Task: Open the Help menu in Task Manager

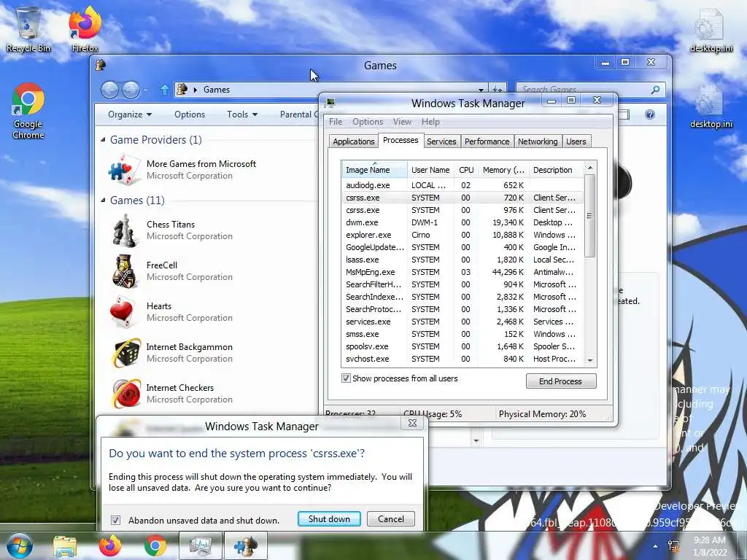Action: (x=430, y=122)
